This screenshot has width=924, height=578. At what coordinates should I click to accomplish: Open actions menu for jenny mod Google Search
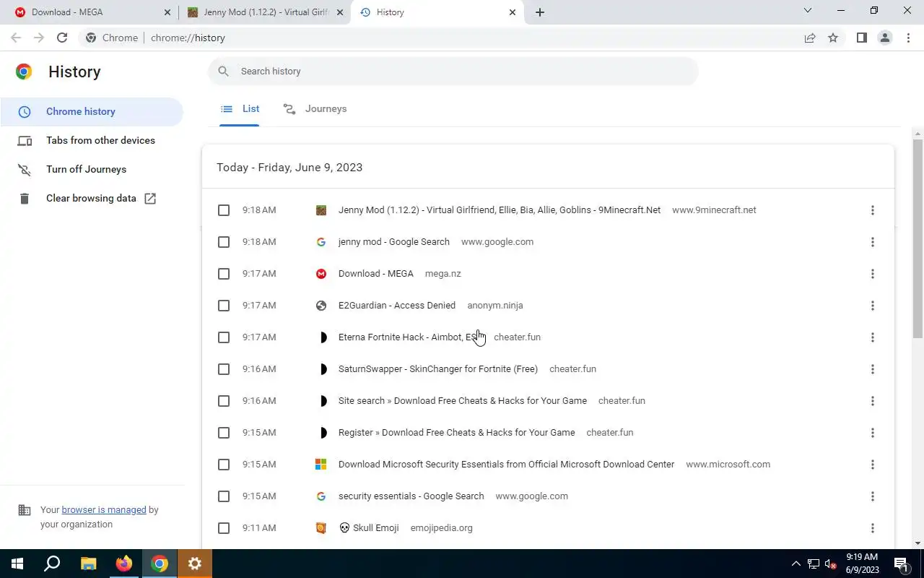pyautogui.click(x=873, y=242)
